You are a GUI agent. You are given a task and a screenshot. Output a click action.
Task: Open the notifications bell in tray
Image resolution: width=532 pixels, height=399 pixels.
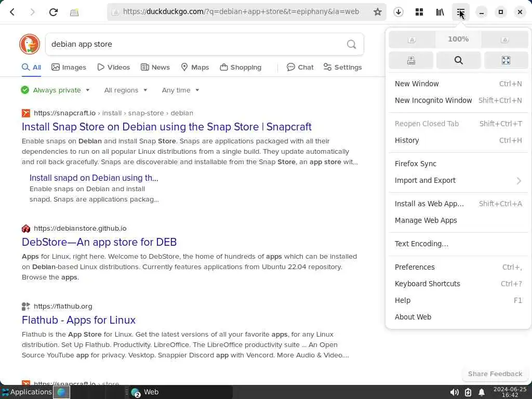482,393
